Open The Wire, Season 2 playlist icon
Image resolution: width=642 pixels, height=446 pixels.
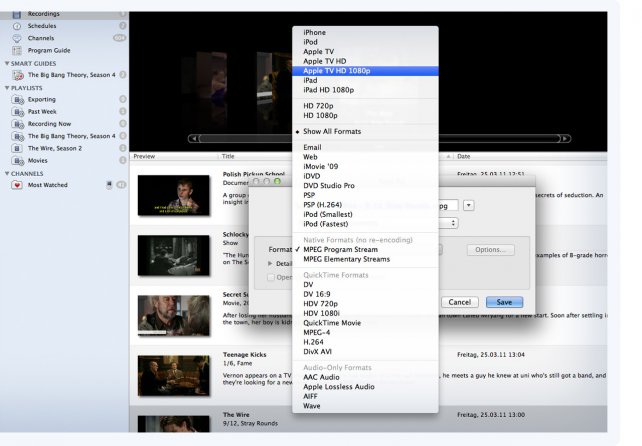pos(17,148)
